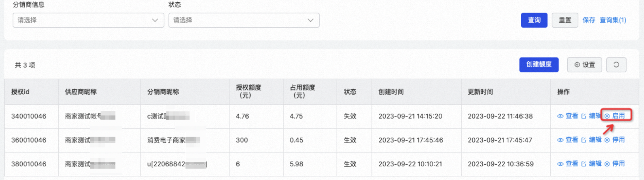Viewport: 644px width, 180px height.
Task: Click the 保存 link
Action: (x=589, y=20)
